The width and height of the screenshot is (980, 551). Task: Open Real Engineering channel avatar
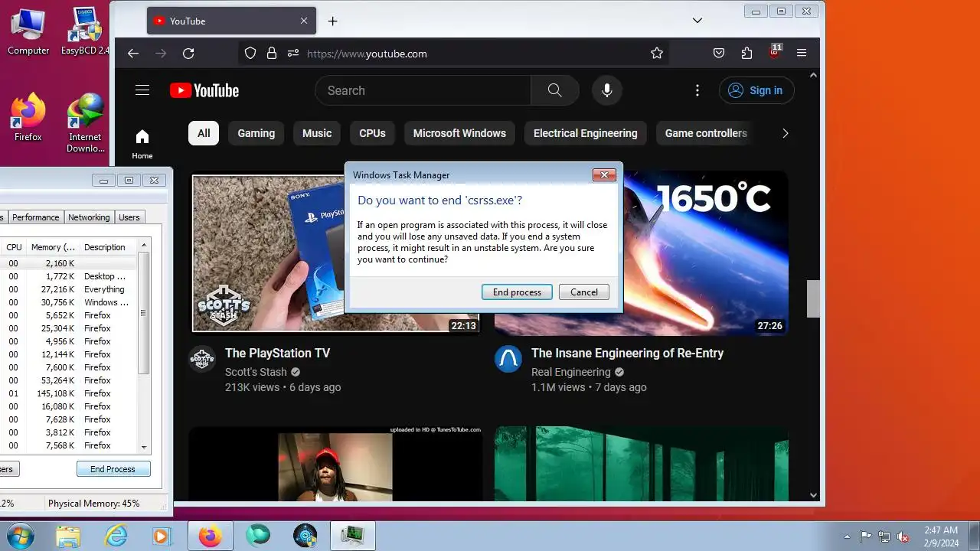[x=508, y=359]
